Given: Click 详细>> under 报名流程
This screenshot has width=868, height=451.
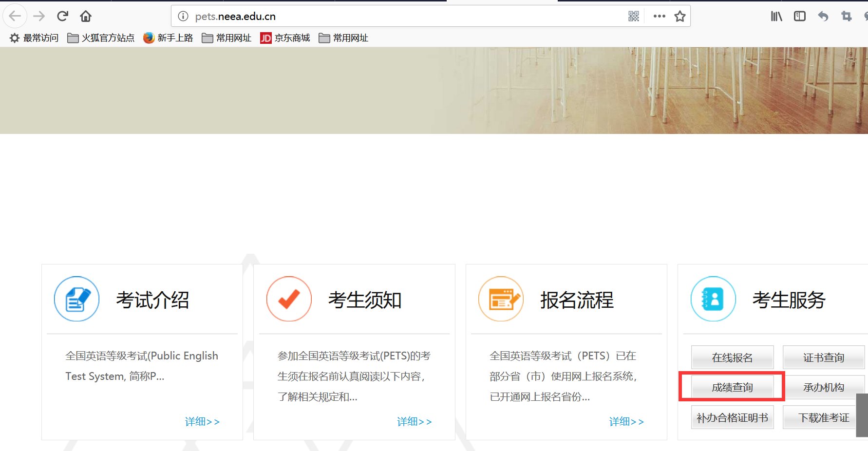Looking at the screenshot, I should pos(627,421).
